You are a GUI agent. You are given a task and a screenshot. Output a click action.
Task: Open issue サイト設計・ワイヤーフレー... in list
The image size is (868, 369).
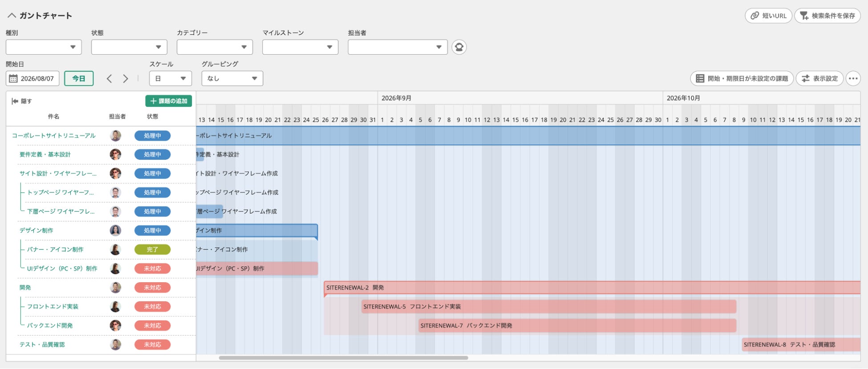click(58, 174)
